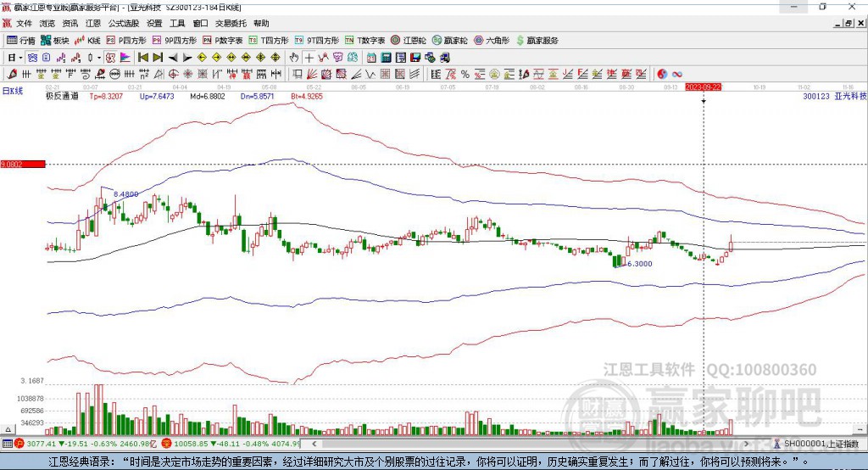Click the colored flag chart icon

point(125,58)
